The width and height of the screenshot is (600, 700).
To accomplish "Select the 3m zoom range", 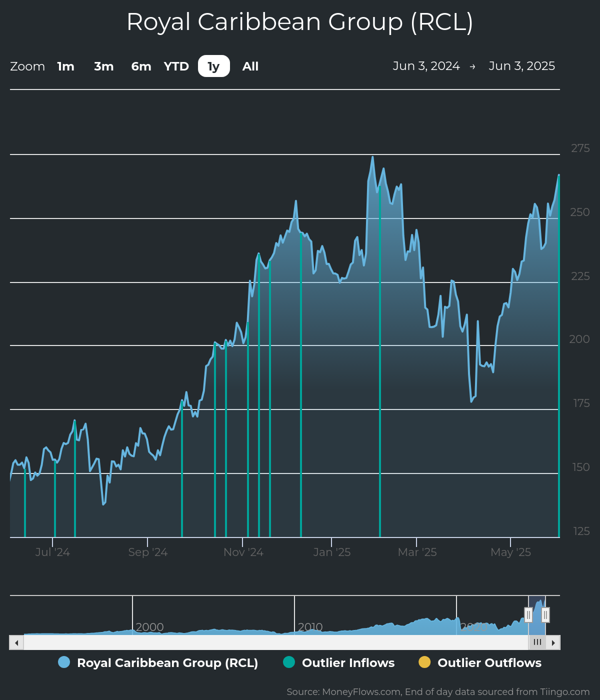I will pyautogui.click(x=104, y=66).
